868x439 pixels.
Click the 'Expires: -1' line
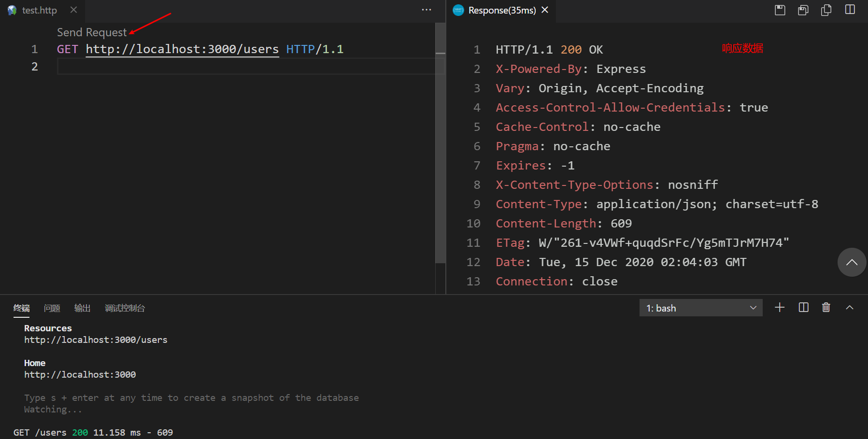535,166
